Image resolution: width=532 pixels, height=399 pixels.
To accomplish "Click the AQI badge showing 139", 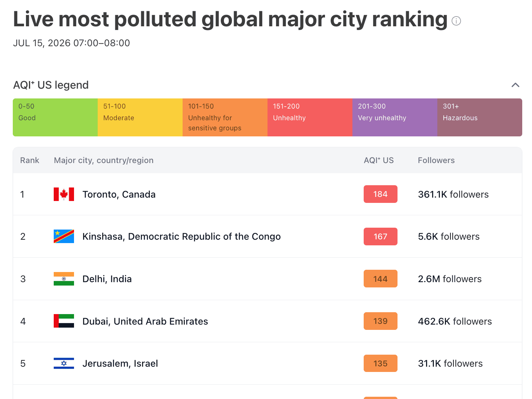I will click(381, 321).
